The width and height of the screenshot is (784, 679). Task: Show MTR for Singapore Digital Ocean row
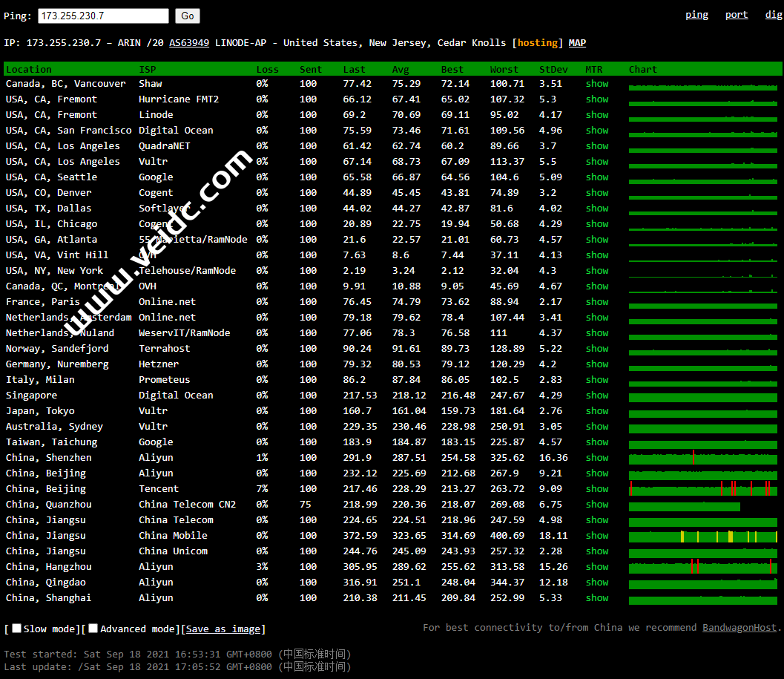pos(596,396)
